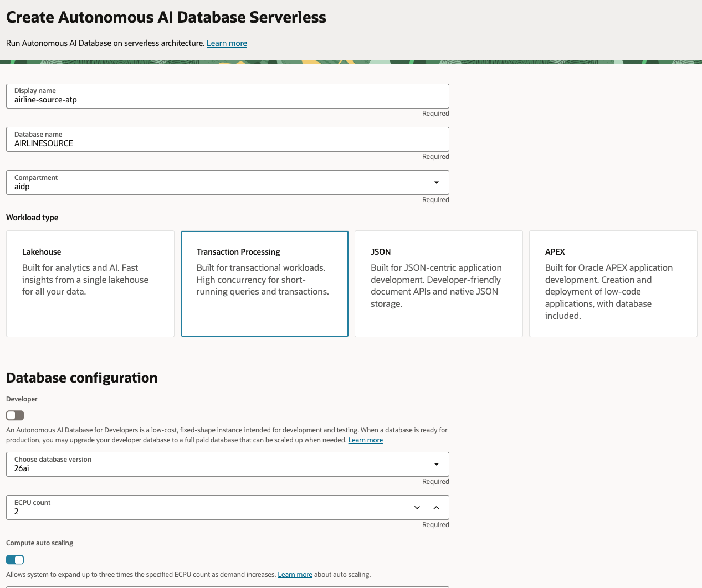Choose the APEX workload type card
The width and height of the screenshot is (702, 588).
tap(613, 283)
